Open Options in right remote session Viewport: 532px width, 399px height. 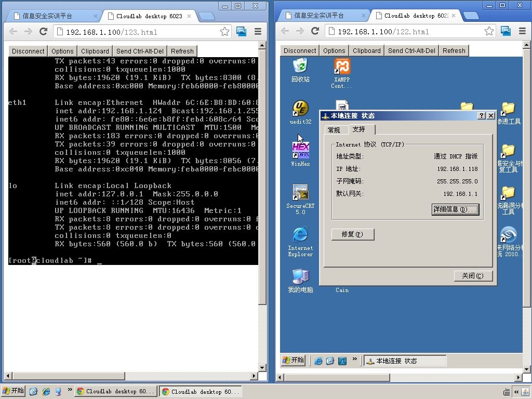click(334, 50)
